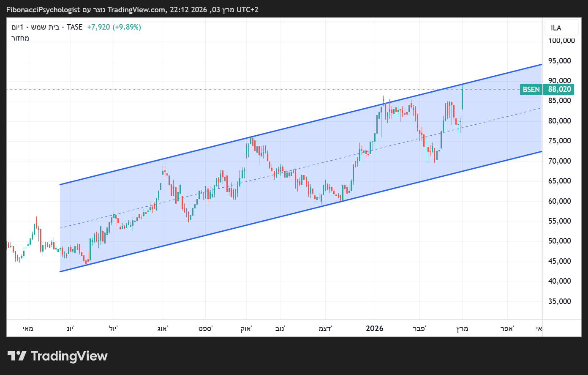Image resolution: width=588 pixels, height=375 pixels.
Task: Click the BSEN 88,020 price label
Action: point(547,89)
